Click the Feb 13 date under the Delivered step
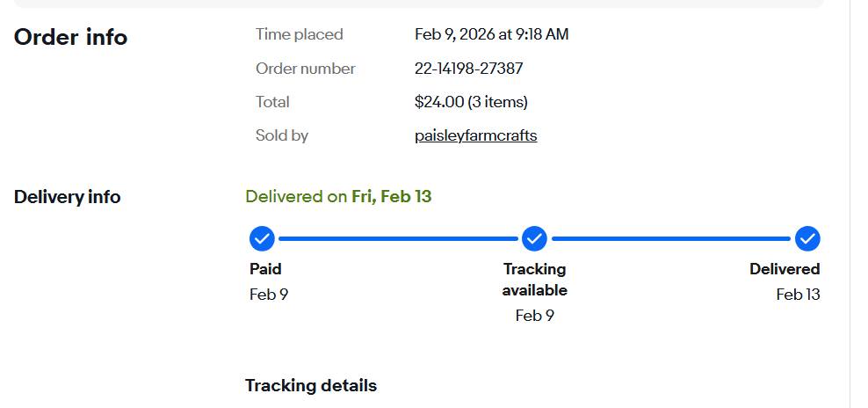 tap(798, 295)
